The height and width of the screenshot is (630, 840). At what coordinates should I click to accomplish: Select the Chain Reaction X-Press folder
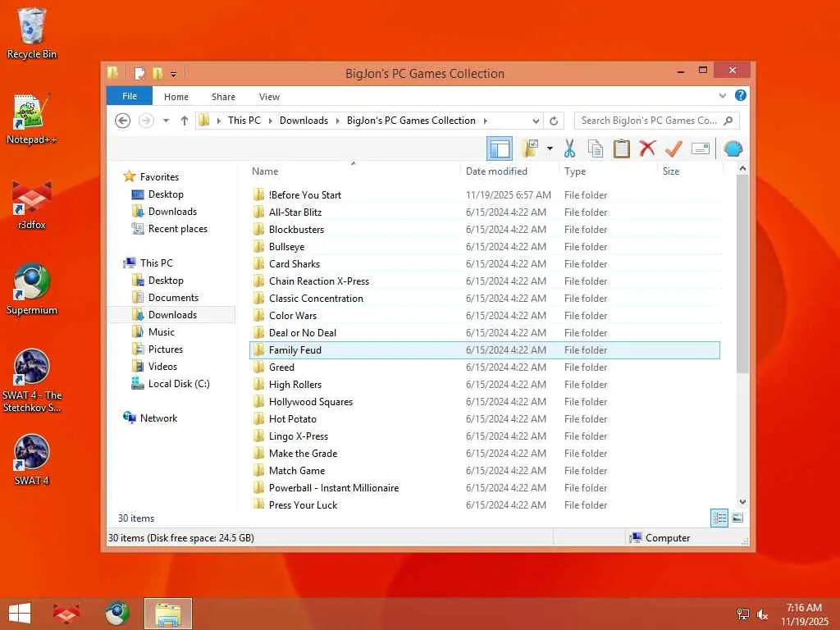[485, 281]
